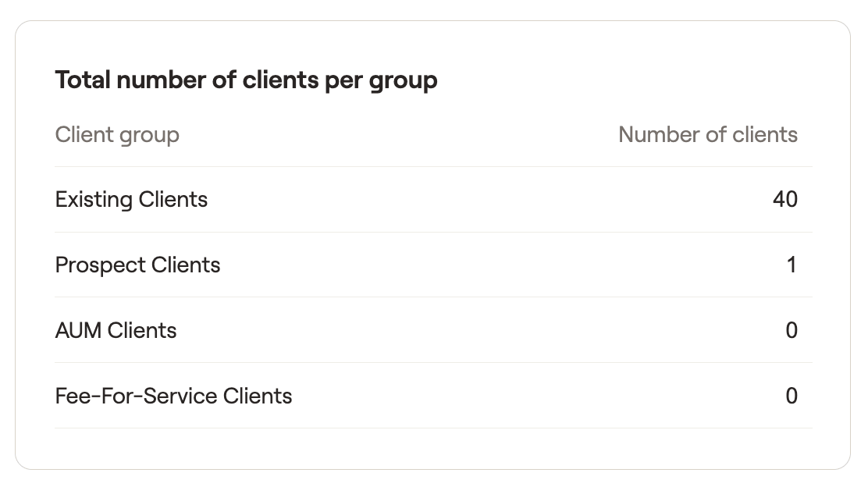Click the 'Client group' column header
The image size is (868, 487).
click(117, 135)
